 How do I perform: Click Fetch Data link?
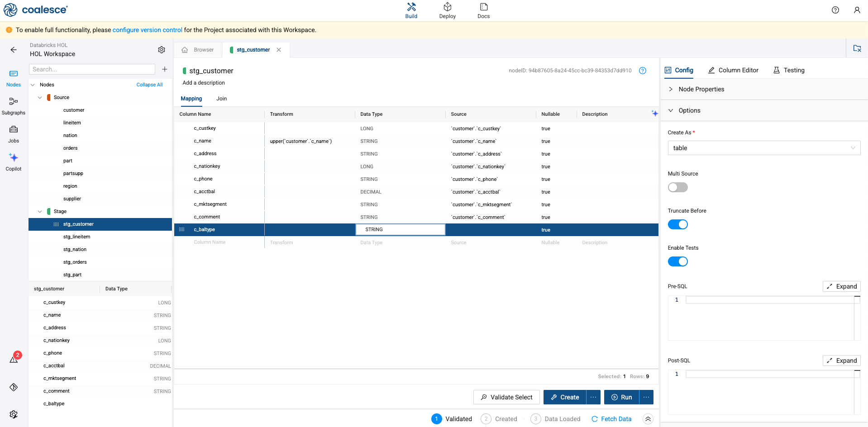pyautogui.click(x=611, y=419)
